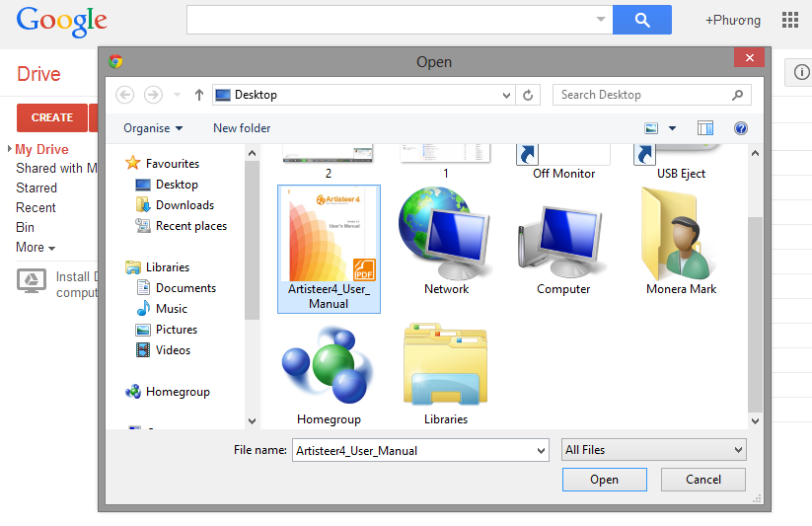Click the blue search button in Drive

coord(642,20)
